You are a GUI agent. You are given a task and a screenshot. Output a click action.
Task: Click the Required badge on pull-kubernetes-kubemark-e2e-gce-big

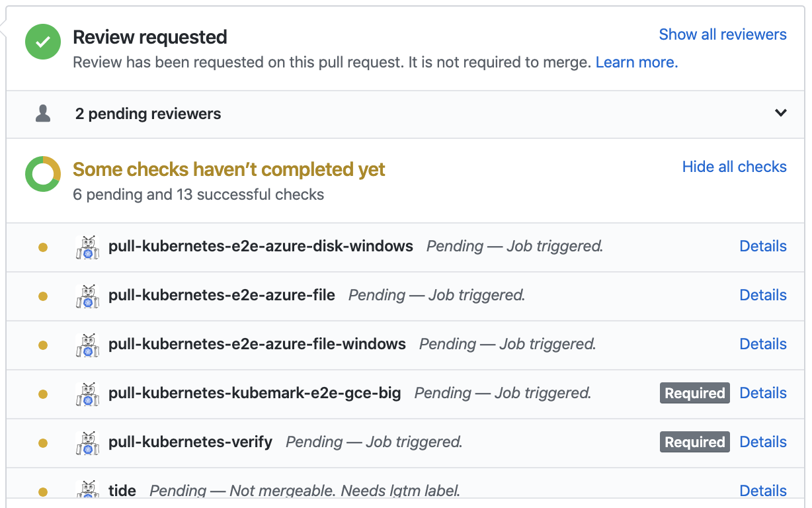(694, 393)
